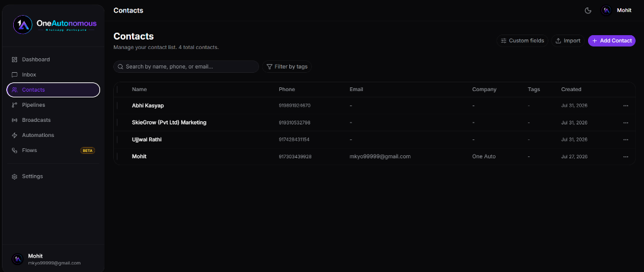Open the Mohit account panel at the sidebar bottom
Image resolution: width=644 pixels, height=272 pixels.
click(53, 259)
